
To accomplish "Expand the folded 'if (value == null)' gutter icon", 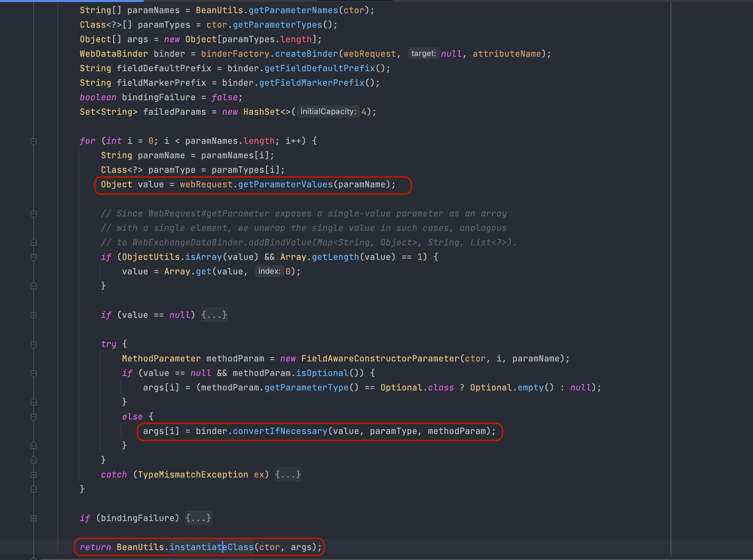I will click(34, 315).
